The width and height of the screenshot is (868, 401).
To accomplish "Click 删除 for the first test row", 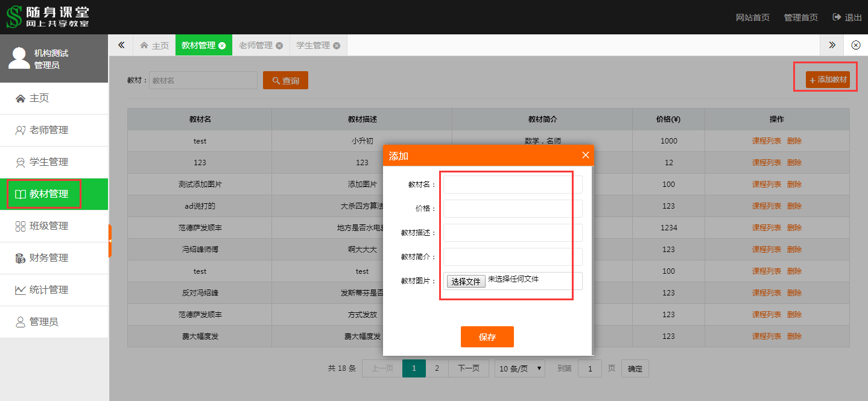I will tap(794, 141).
